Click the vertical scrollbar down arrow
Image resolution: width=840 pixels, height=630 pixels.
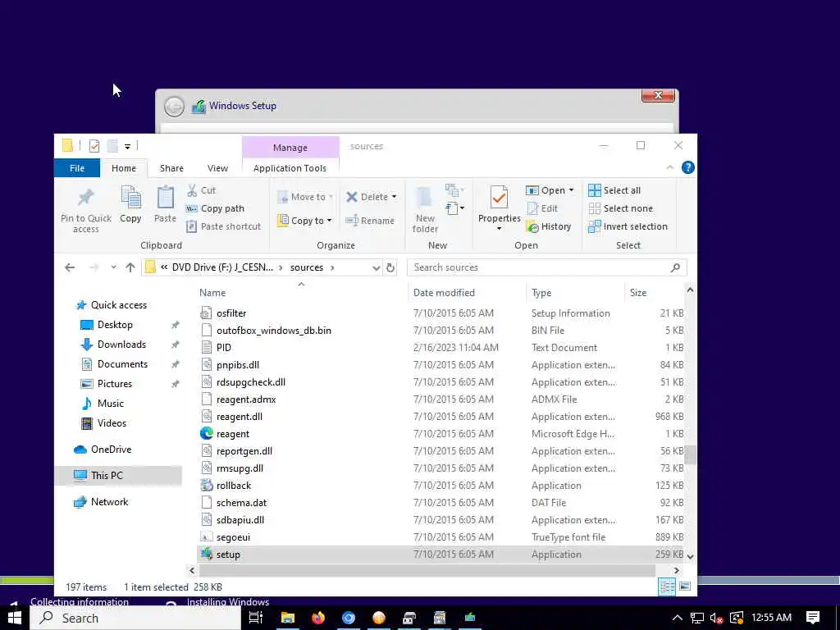point(690,557)
